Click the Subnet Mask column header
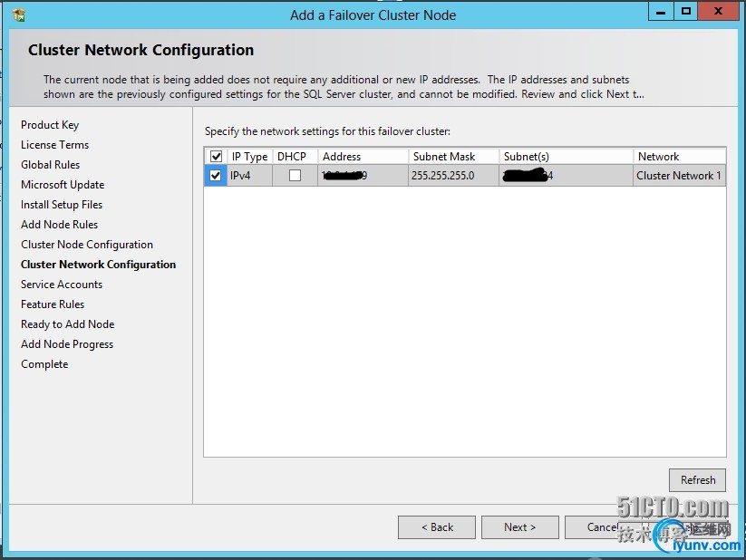Viewport: 746px width, 560px height. pos(453,157)
